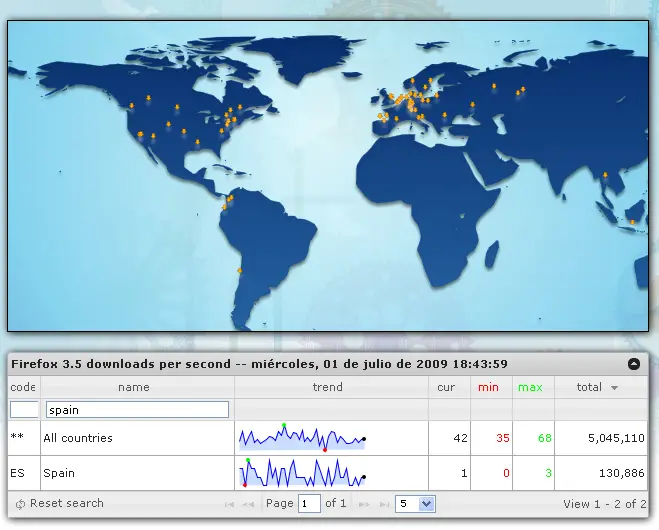Click the download marker in Indonesia
659x530 pixels.
tap(633, 223)
